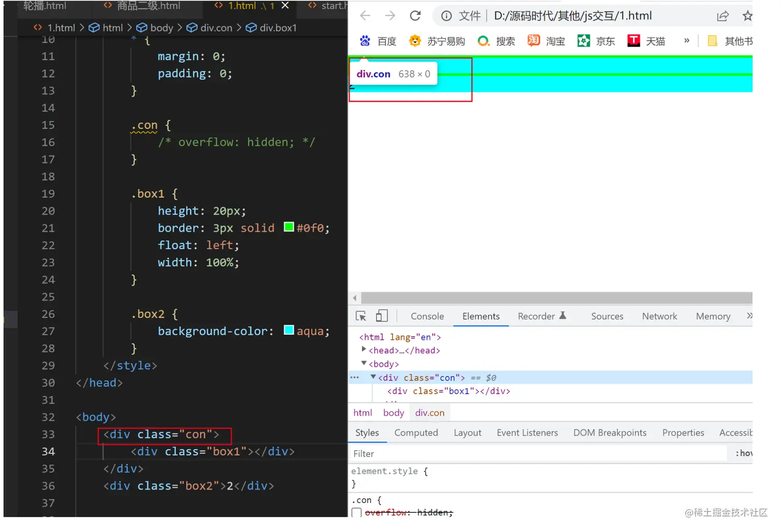782x532 pixels.
Task: Open the Computed pane tab
Action: point(416,433)
